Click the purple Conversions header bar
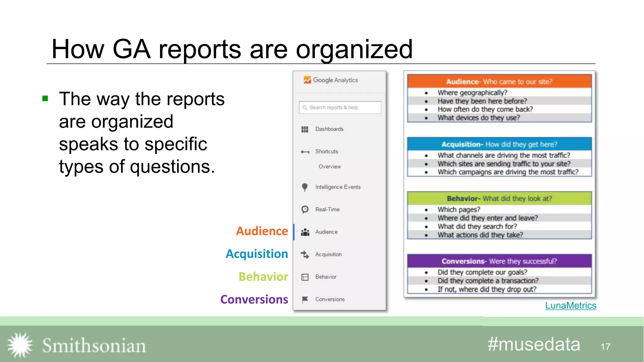This screenshot has height=362, width=644. 499,261
